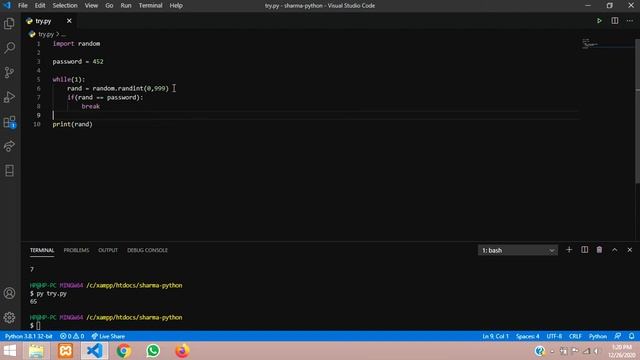Open the Run and Debug view
The height and width of the screenshot is (360, 640).
pos(9,97)
